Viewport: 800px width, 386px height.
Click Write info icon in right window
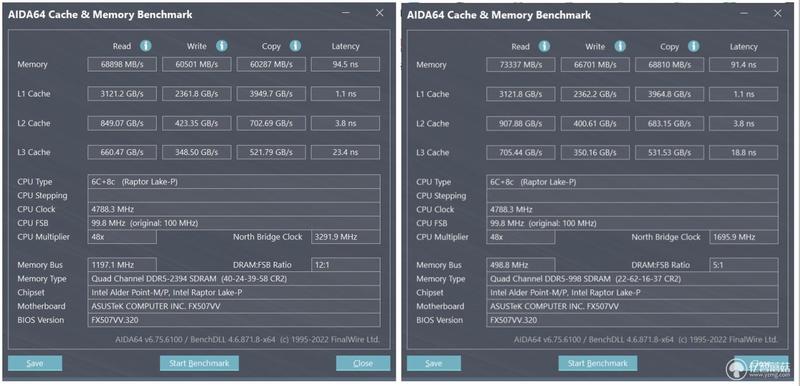pos(620,46)
